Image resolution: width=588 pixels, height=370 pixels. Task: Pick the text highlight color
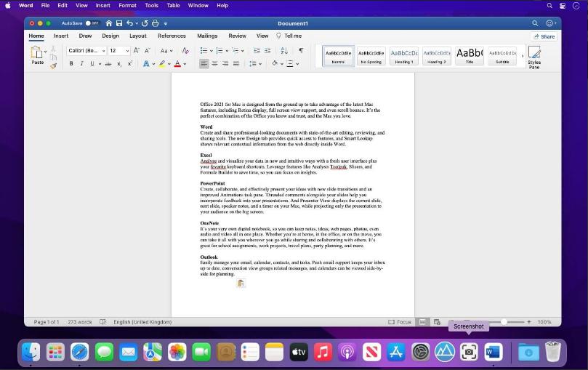(x=162, y=64)
